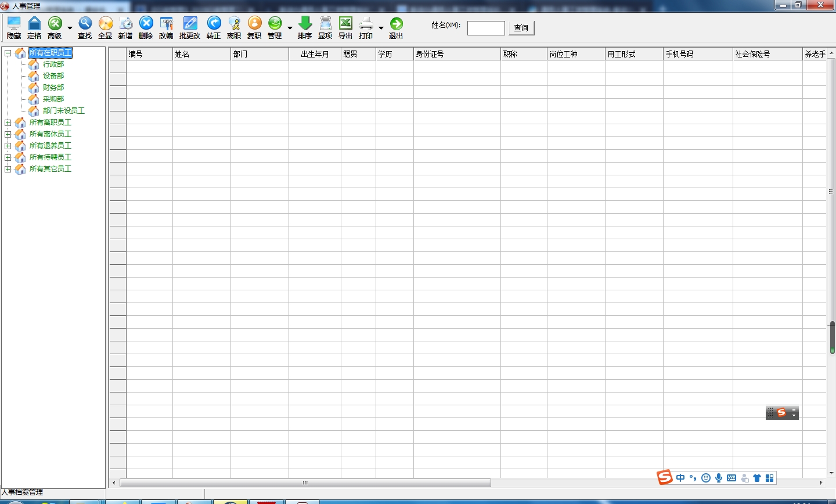Select the 采购部 department
The width and height of the screenshot is (836, 504).
tap(53, 99)
